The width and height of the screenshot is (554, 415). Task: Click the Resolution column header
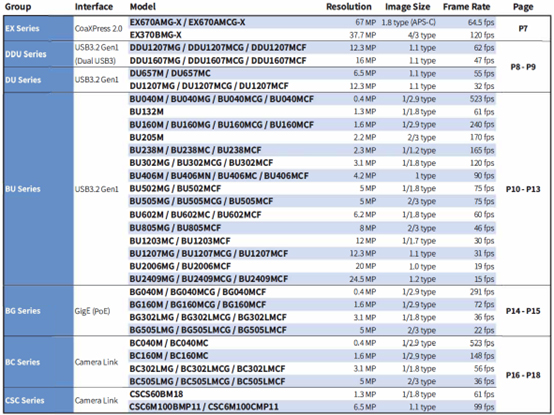[x=349, y=7]
